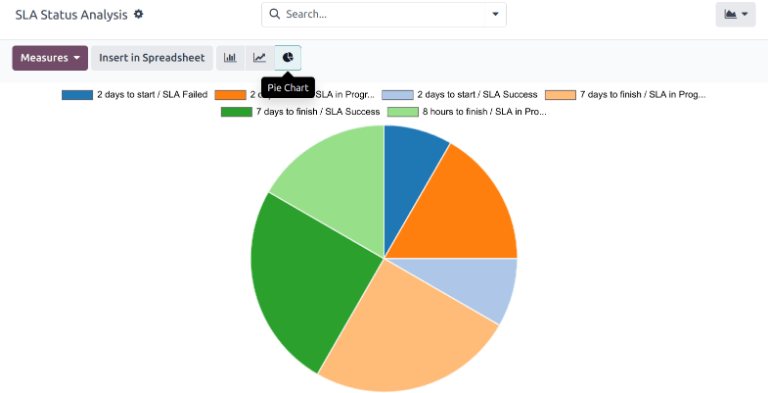
Task: Click the search magnifier icon
Action: [x=275, y=14]
